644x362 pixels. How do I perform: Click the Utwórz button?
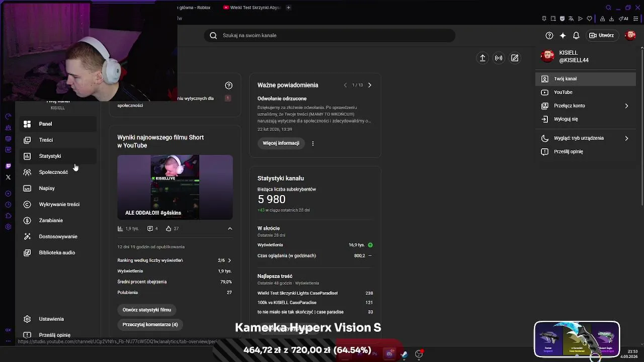click(x=602, y=35)
